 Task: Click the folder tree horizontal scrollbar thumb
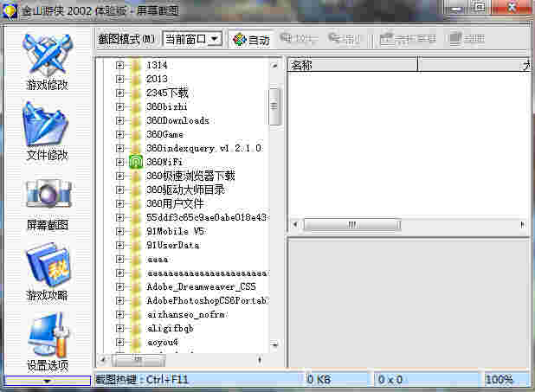click(x=139, y=359)
